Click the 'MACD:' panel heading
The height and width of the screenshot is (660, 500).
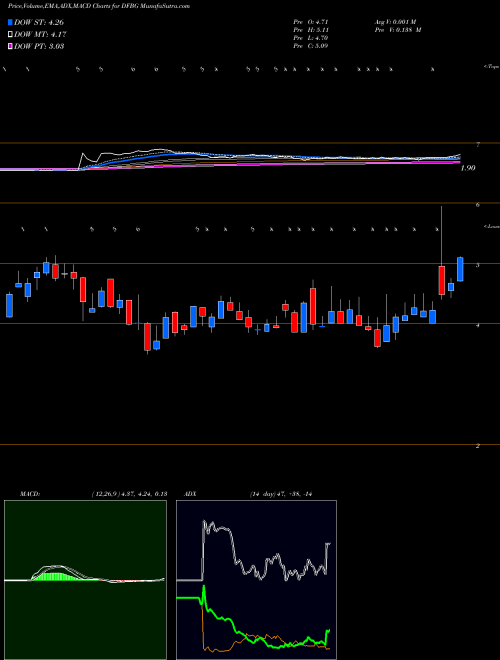pyautogui.click(x=29, y=494)
